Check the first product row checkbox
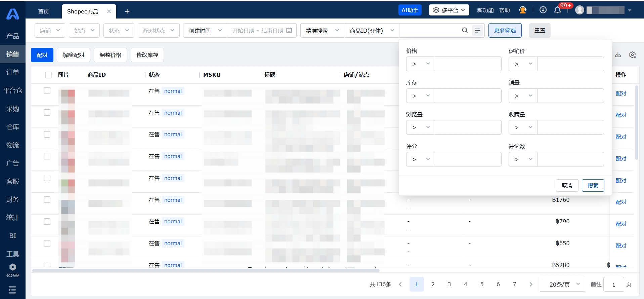The image size is (644, 299). [x=47, y=91]
